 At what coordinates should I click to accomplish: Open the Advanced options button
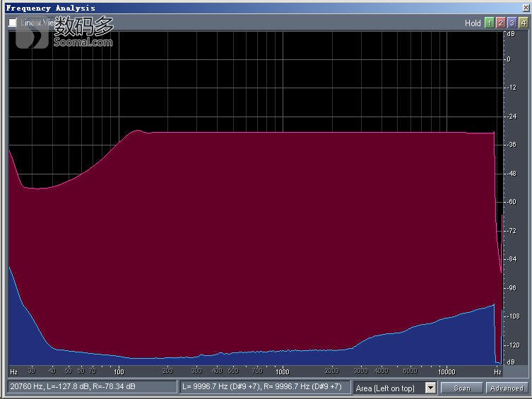point(507,388)
